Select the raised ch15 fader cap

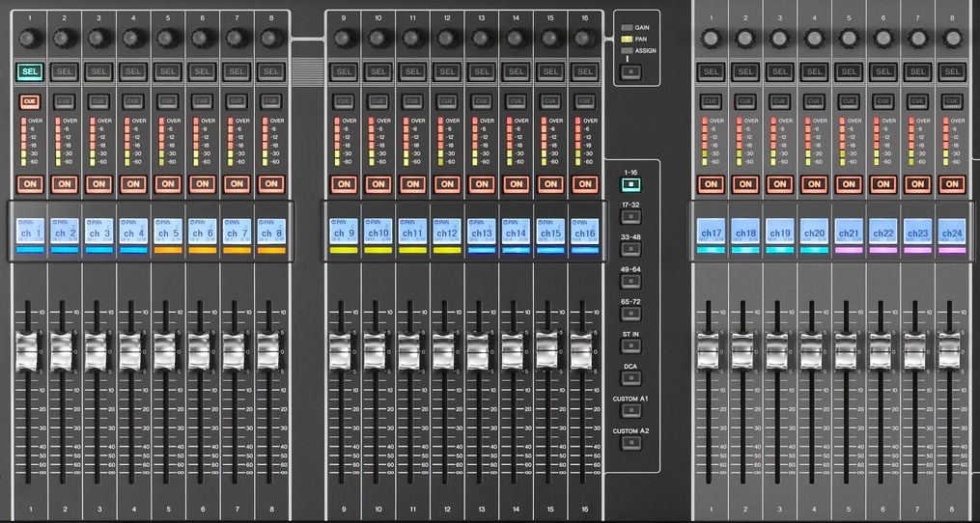click(546, 350)
